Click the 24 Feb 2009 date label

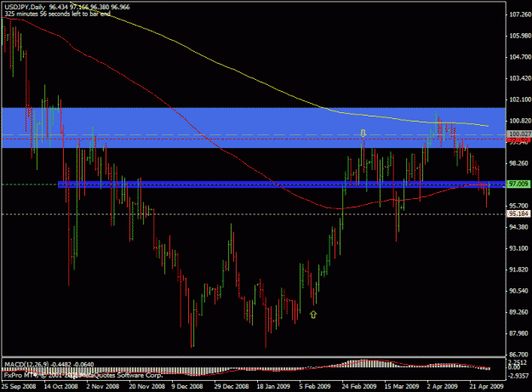pyautogui.click(x=359, y=386)
